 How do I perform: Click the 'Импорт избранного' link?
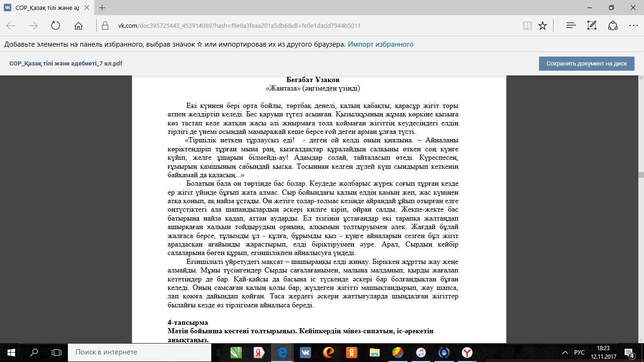pyautogui.click(x=380, y=44)
